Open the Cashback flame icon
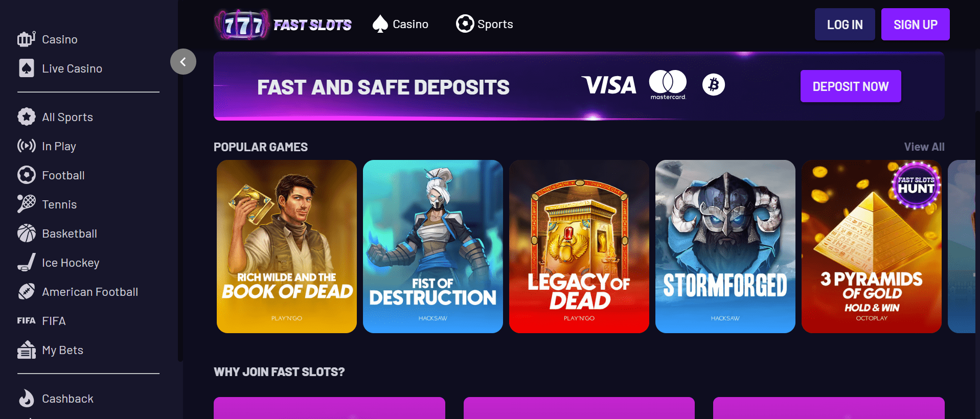The height and width of the screenshot is (419, 980). (26, 398)
